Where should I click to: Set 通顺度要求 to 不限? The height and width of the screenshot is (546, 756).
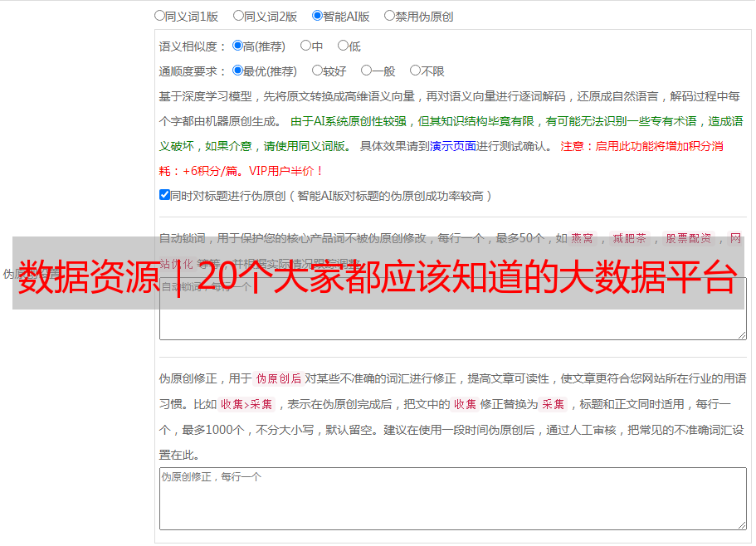coord(415,71)
